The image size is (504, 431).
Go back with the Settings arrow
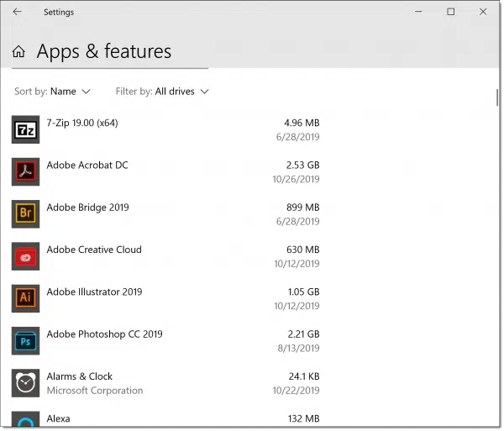(17, 12)
